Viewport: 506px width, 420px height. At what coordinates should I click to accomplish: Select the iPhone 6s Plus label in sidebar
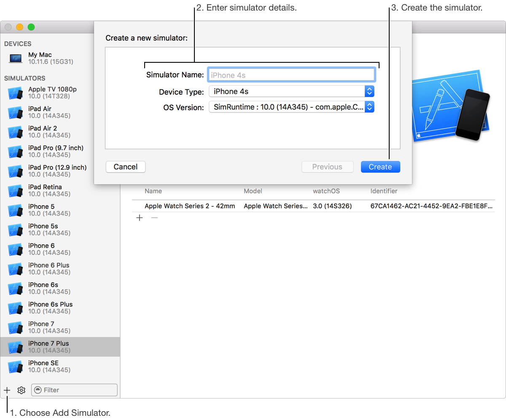[x=51, y=305]
